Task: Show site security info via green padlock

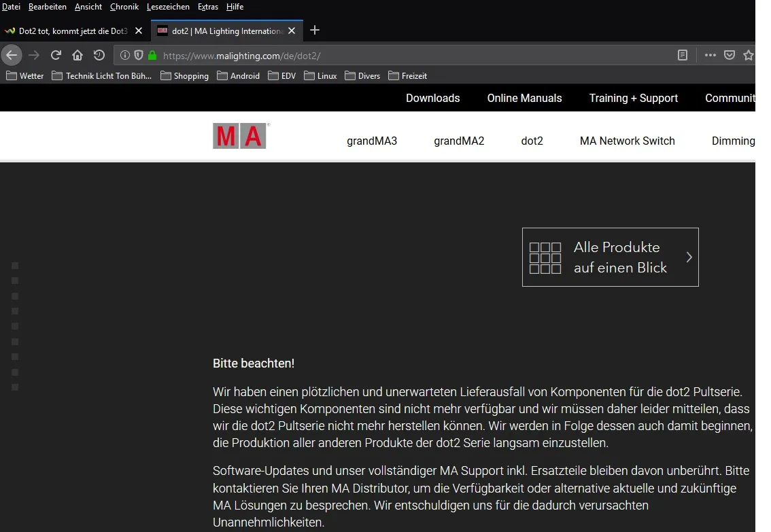Action: coord(152,56)
